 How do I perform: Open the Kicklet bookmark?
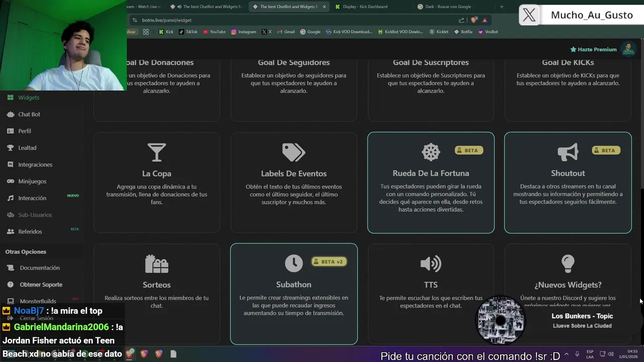point(439,32)
